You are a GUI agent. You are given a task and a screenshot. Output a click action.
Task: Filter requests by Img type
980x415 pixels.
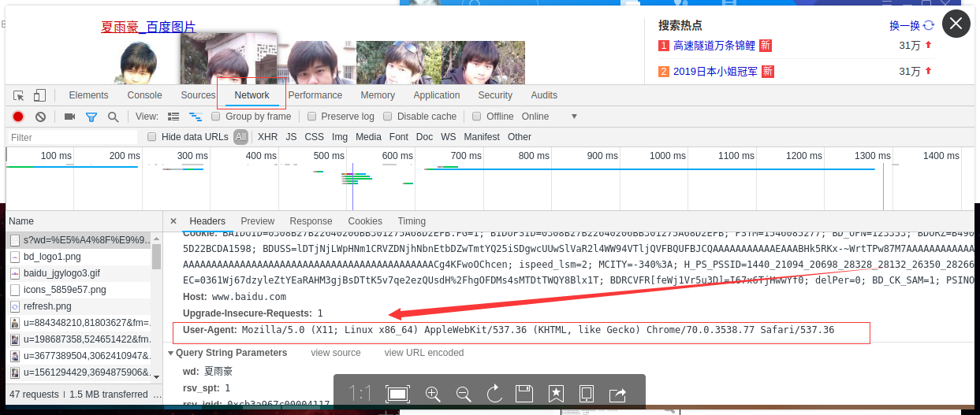[340, 137]
